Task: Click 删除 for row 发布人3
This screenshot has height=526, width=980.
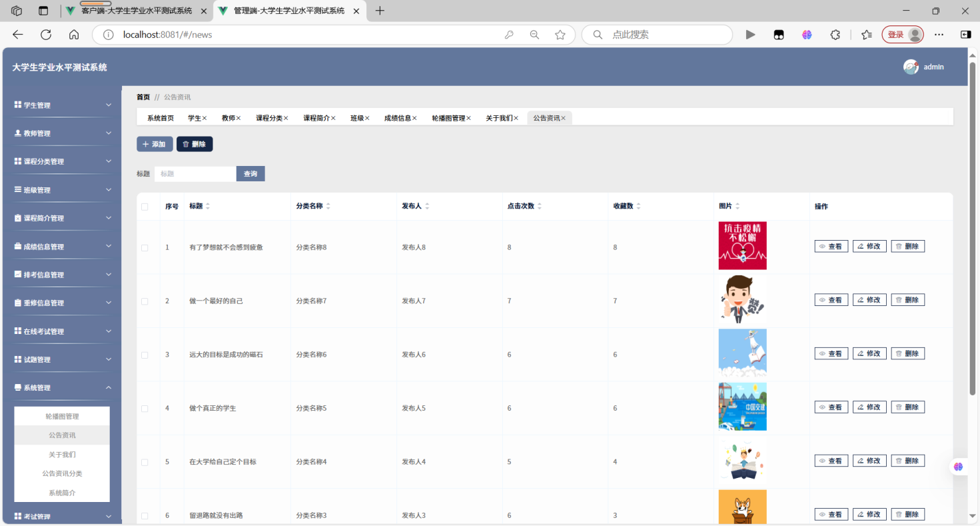Action: tap(908, 515)
